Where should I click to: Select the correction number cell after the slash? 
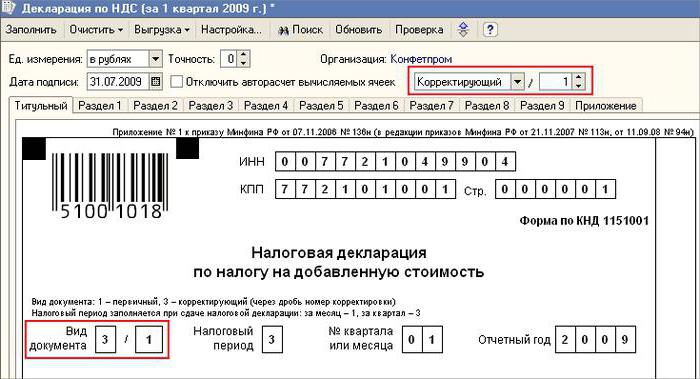click(149, 339)
